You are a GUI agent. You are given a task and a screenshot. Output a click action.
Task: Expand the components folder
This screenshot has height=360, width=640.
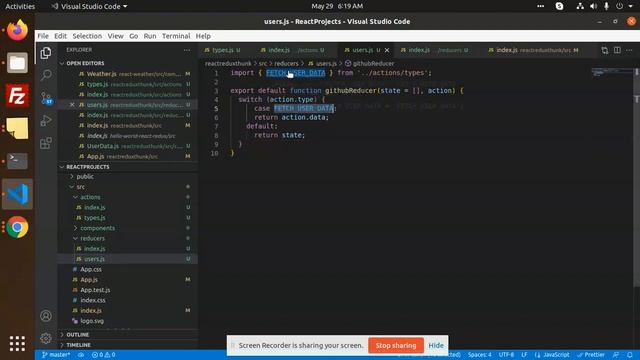(x=97, y=228)
